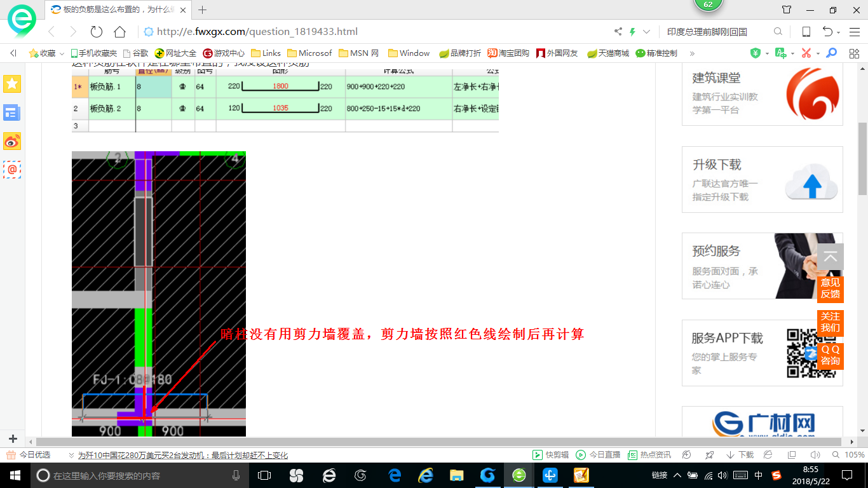Click the scroll-to-top arrow button
This screenshot has width=868, height=488.
point(831,257)
